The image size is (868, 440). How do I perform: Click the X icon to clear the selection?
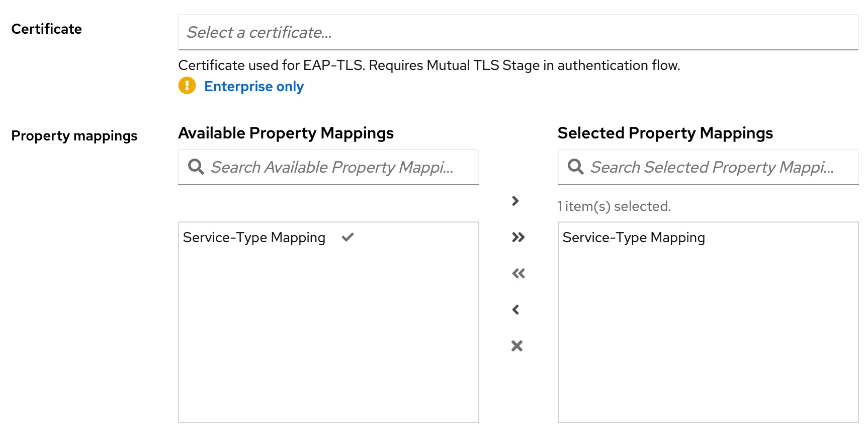click(517, 346)
